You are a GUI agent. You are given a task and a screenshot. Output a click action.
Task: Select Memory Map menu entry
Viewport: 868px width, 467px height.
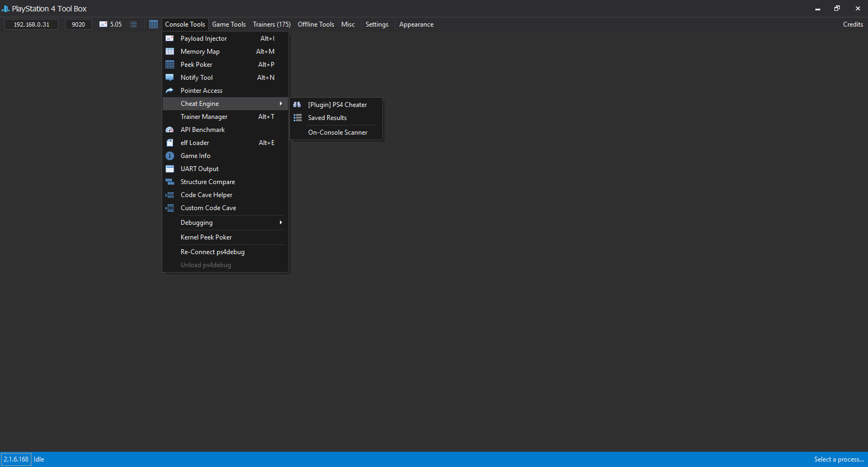pyautogui.click(x=225, y=52)
